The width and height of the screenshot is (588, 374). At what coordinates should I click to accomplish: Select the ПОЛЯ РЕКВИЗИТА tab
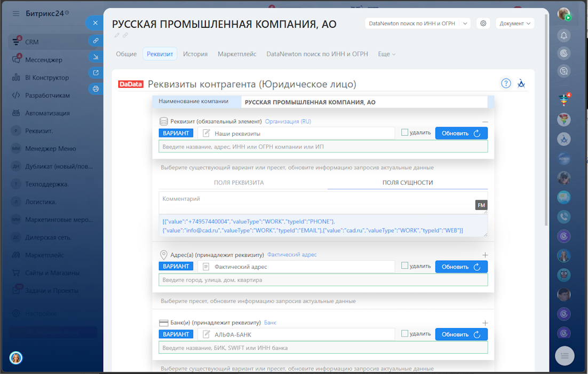239,183
